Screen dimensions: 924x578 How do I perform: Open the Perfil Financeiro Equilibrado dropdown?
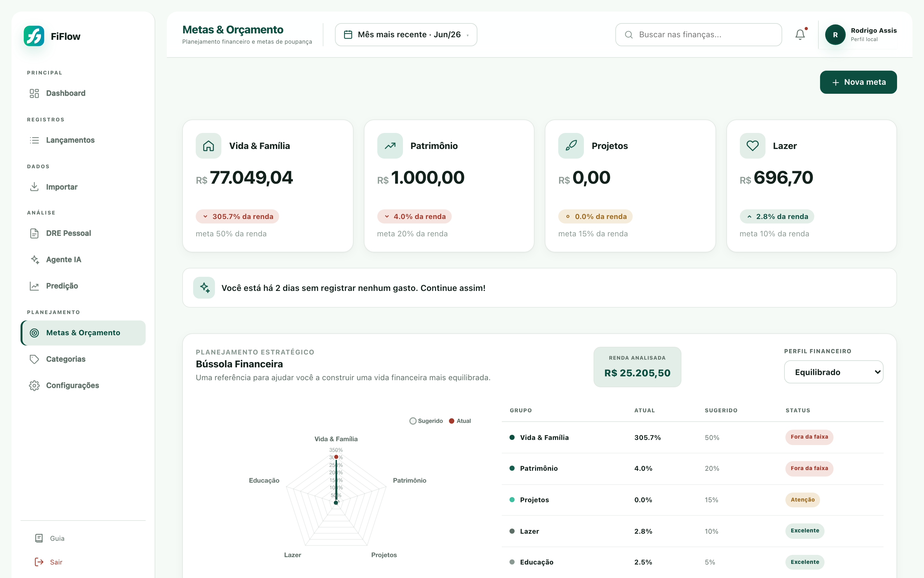click(x=834, y=372)
